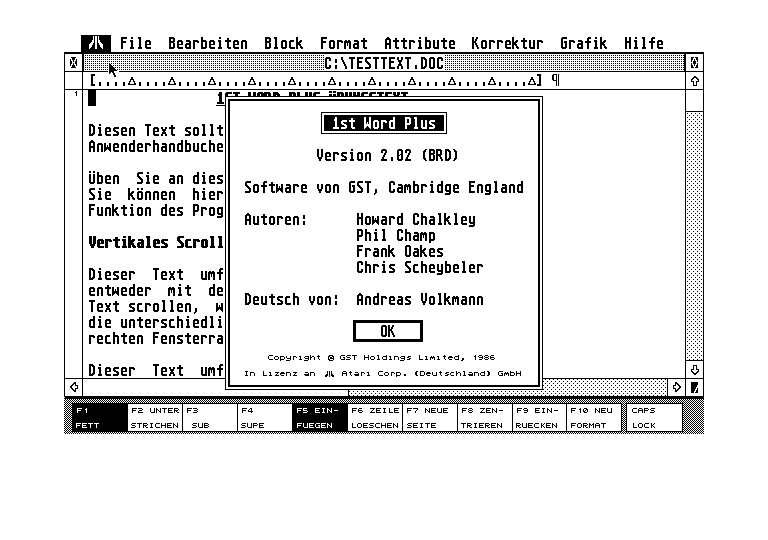The width and height of the screenshot is (768, 540).
Task: Open the Grafik menu
Action: (583, 43)
